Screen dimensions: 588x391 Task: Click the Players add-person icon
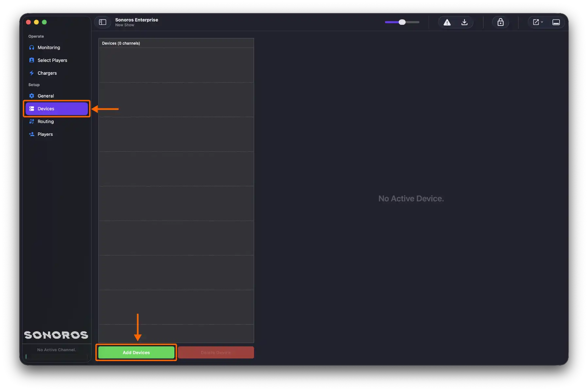(x=32, y=134)
